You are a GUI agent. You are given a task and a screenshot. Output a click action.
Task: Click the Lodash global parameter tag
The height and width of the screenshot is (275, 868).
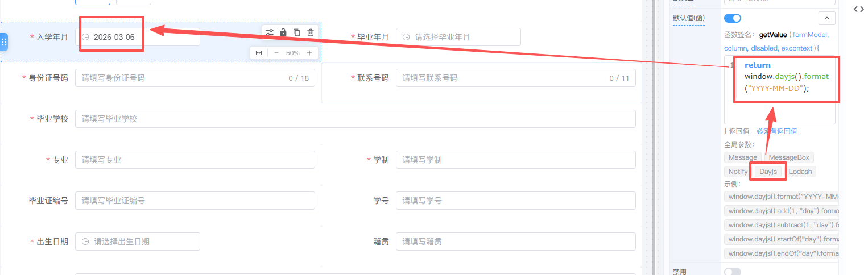800,172
